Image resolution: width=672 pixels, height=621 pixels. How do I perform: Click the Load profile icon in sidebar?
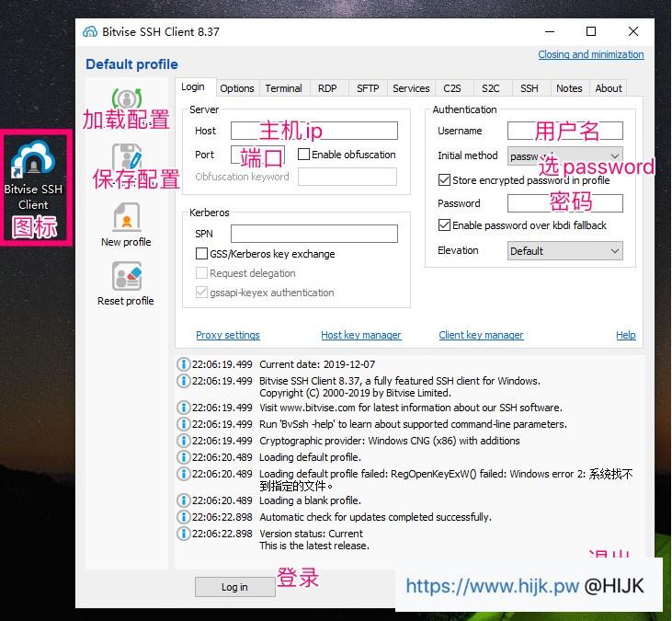126,98
